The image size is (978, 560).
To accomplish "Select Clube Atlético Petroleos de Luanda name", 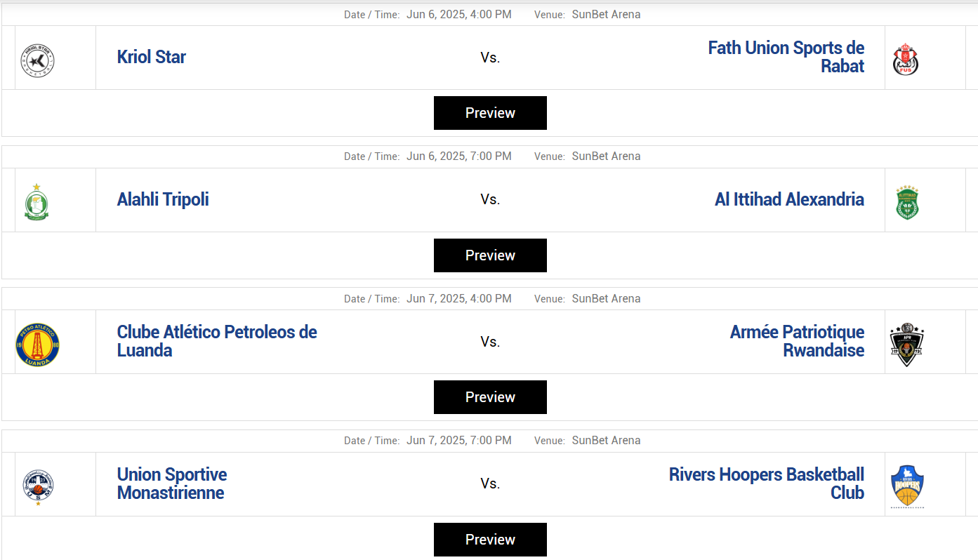I will tap(216, 341).
